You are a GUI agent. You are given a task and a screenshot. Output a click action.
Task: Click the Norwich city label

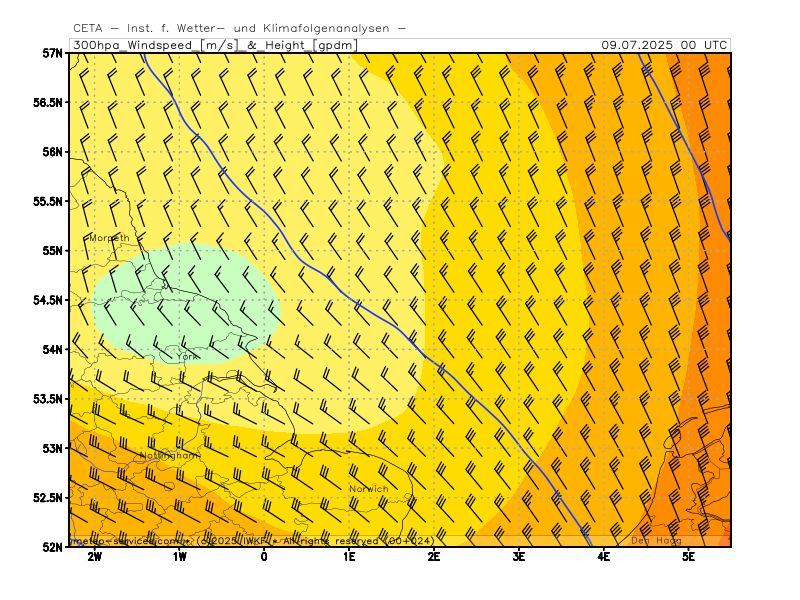[x=369, y=489]
